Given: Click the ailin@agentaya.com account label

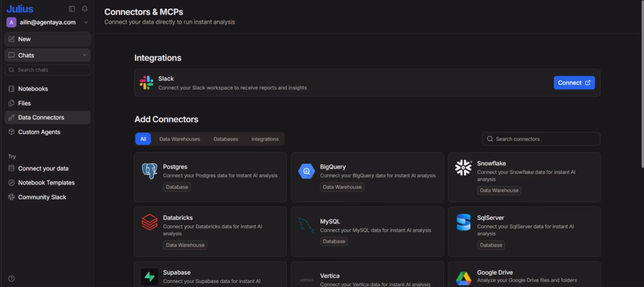Looking at the screenshot, I should click(x=48, y=22).
